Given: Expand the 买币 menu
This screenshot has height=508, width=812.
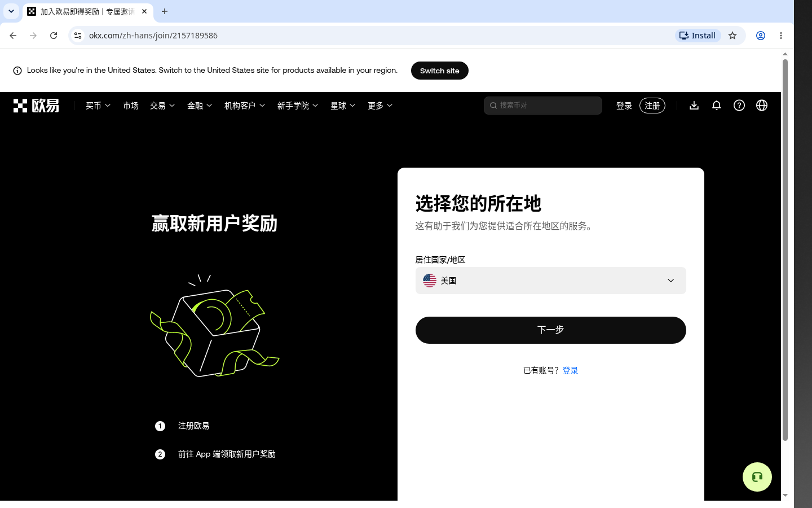Looking at the screenshot, I should coord(98,106).
